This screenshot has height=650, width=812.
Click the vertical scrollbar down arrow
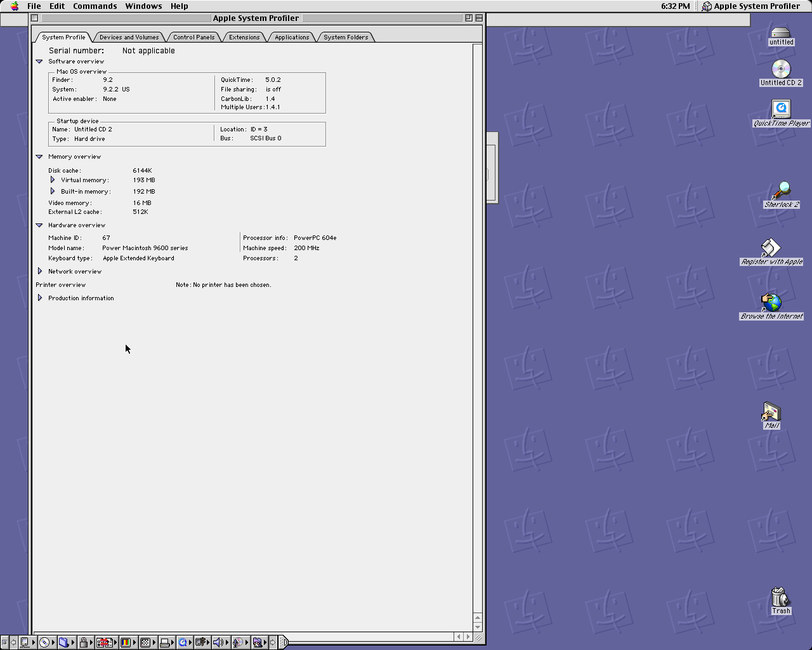(x=478, y=627)
